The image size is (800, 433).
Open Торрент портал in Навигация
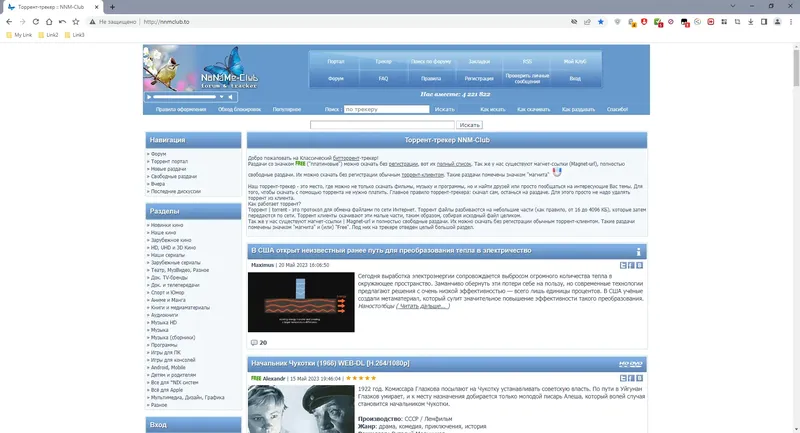(169, 162)
